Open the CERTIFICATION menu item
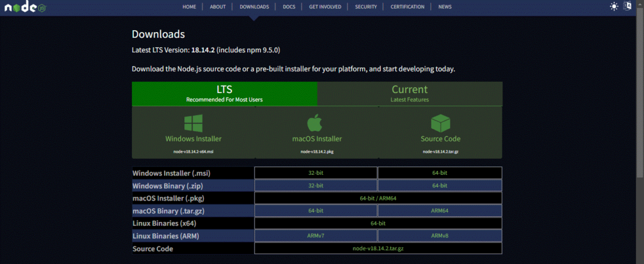Screen dimensions: 644x264 click(x=408, y=7)
